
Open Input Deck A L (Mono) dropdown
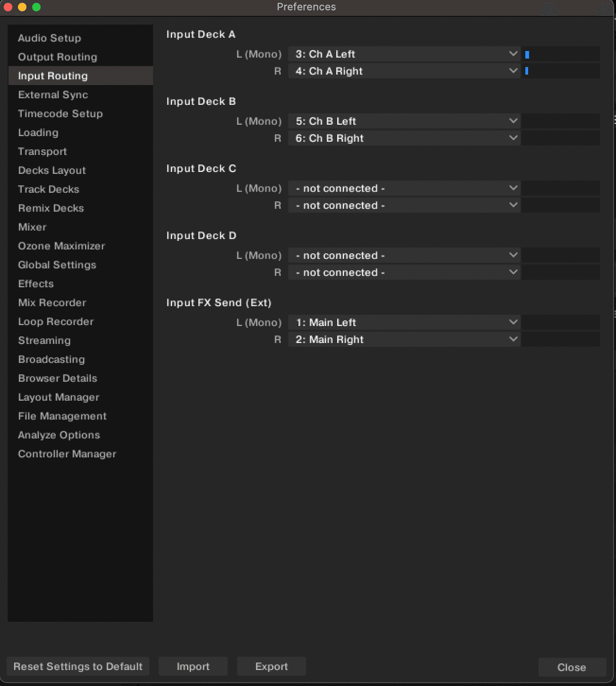click(x=404, y=54)
